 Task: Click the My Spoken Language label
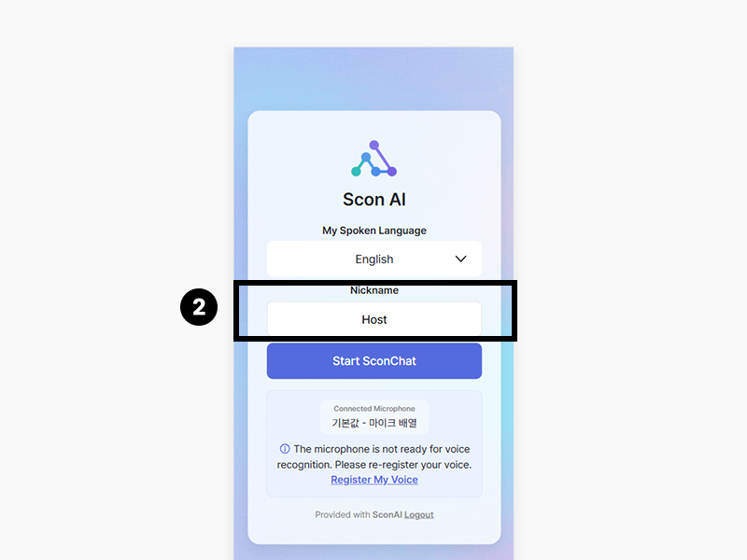click(374, 231)
